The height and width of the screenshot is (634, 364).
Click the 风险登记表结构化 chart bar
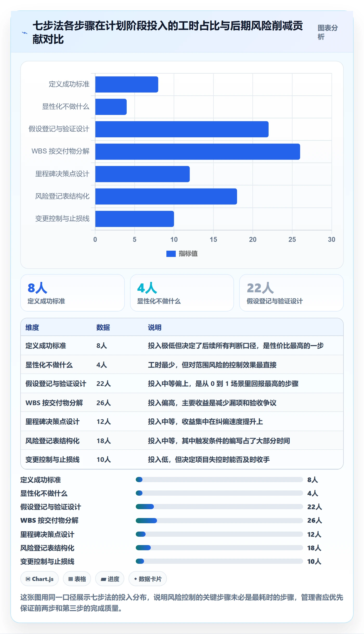(x=166, y=196)
